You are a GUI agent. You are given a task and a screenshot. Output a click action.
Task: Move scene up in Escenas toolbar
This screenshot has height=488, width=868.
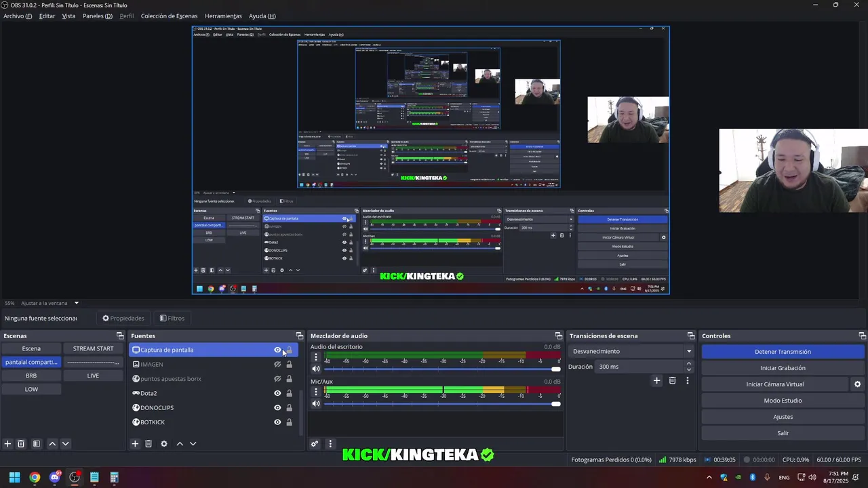coord(52,444)
